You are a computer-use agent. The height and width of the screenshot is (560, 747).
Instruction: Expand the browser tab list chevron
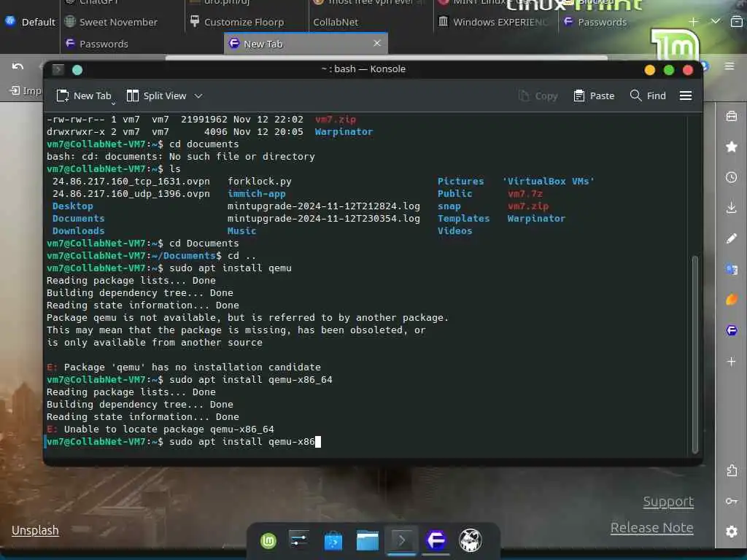click(715, 21)
